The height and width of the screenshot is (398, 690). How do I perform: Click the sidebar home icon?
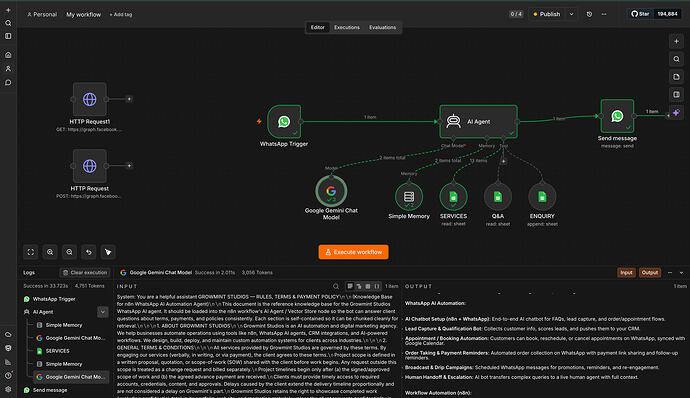pyautogui.click(x=8, y=55)
